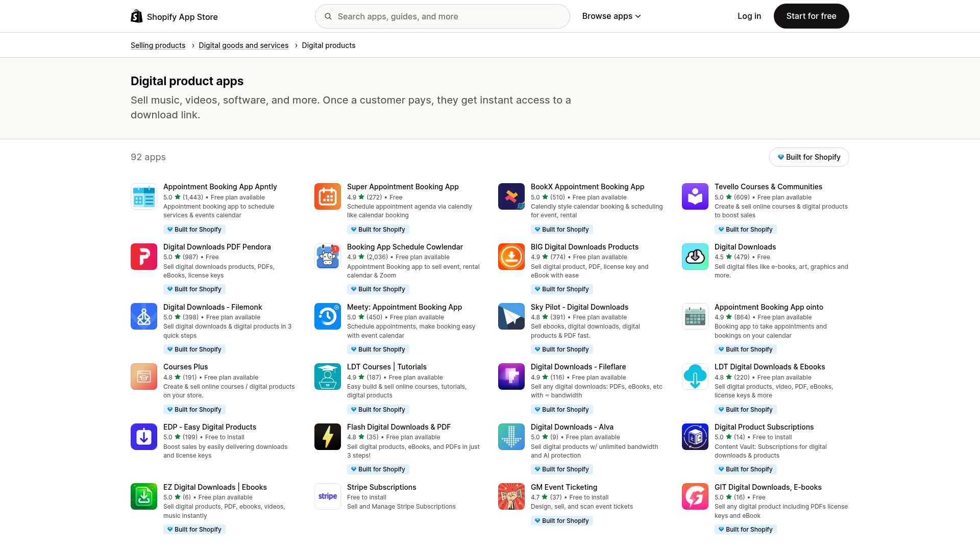Toggle the Built for Shopify filter

[809, 157]
